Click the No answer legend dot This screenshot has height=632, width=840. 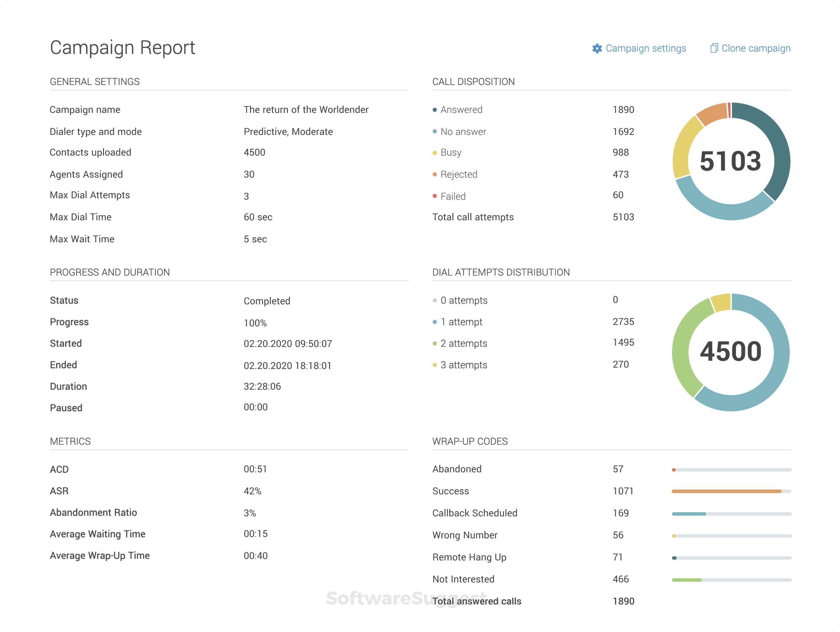coord(434,132)
